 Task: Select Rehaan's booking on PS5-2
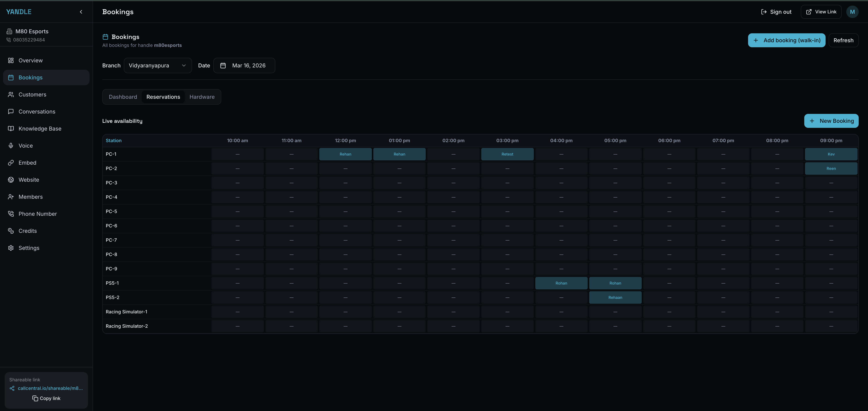(x=615, y=298)
